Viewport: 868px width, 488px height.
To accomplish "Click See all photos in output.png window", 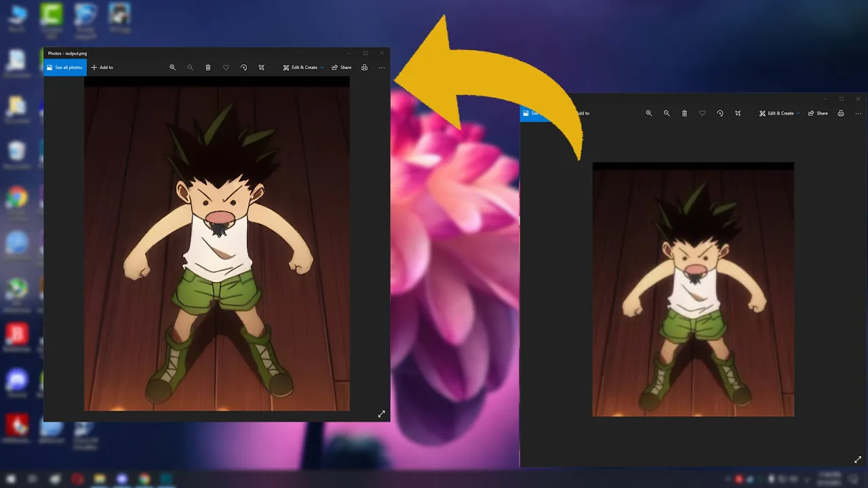I will tap(65, 68).
